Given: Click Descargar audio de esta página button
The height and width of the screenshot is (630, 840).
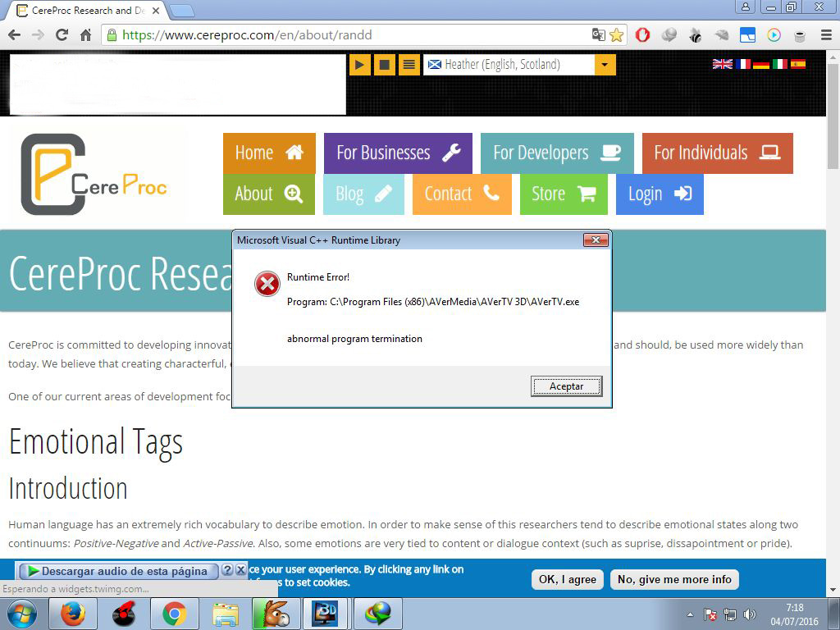Looking at the screenshot, I should 116,571.
